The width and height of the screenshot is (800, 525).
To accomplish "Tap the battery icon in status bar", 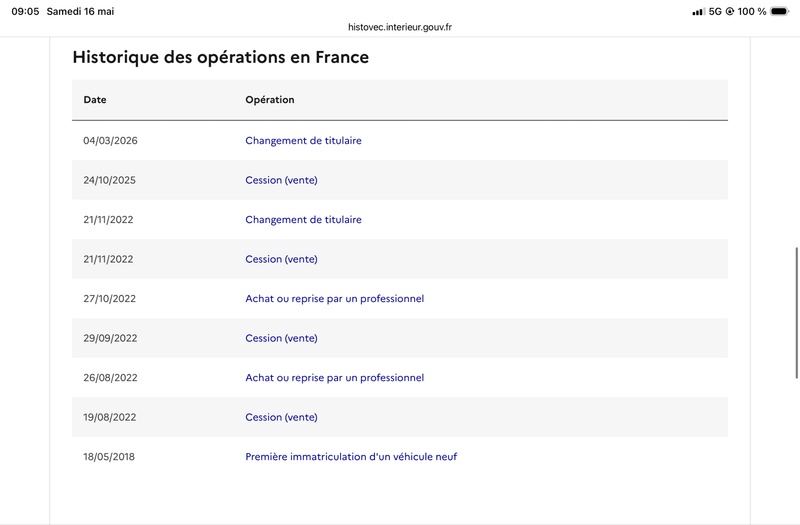I will (780, 11).
